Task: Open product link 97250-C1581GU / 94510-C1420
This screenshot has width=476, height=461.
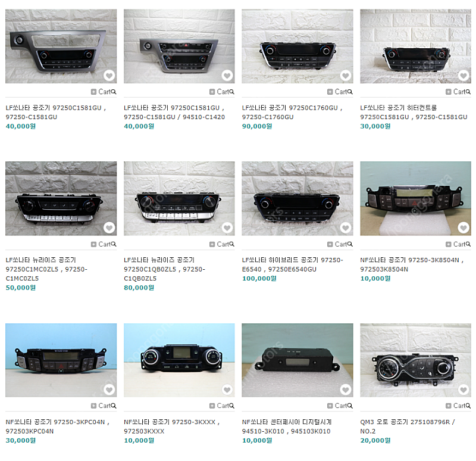Action: (x=174, y=112)
